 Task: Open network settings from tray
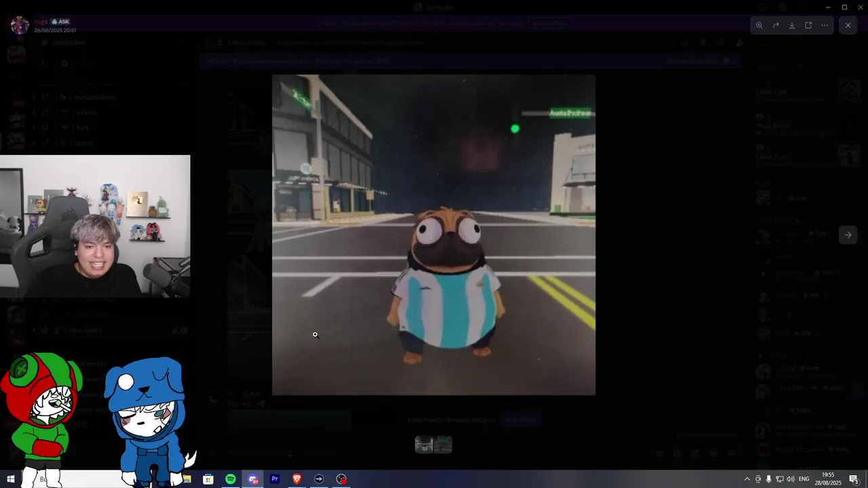pos(780,479)
